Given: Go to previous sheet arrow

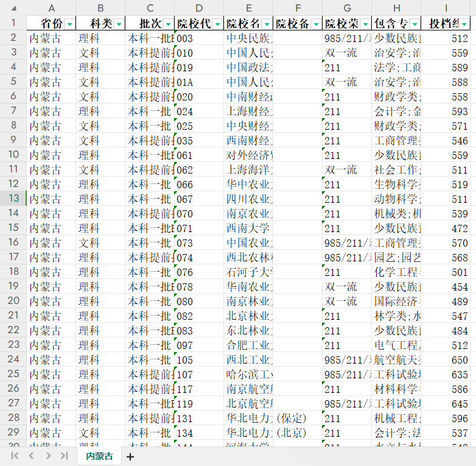Looking at the screenshot, I should point(31,456).
